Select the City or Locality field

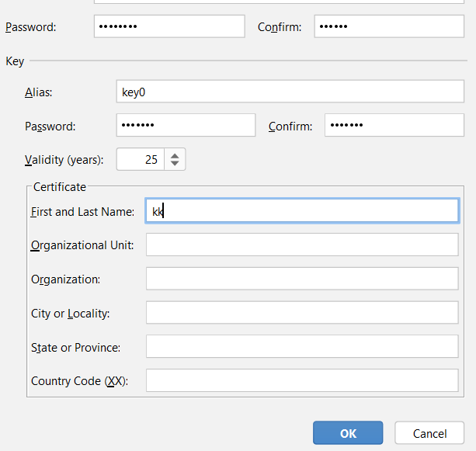pos(302,313)
